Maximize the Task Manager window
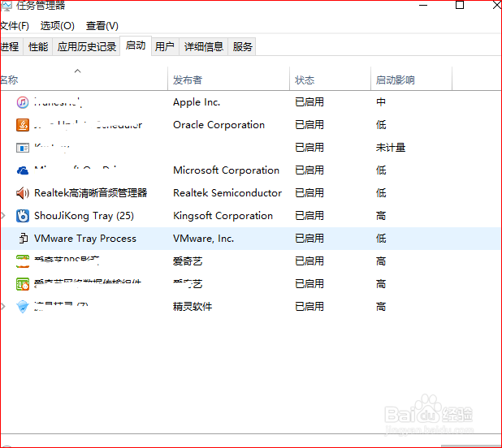The image size is (502, 448). 460,5
